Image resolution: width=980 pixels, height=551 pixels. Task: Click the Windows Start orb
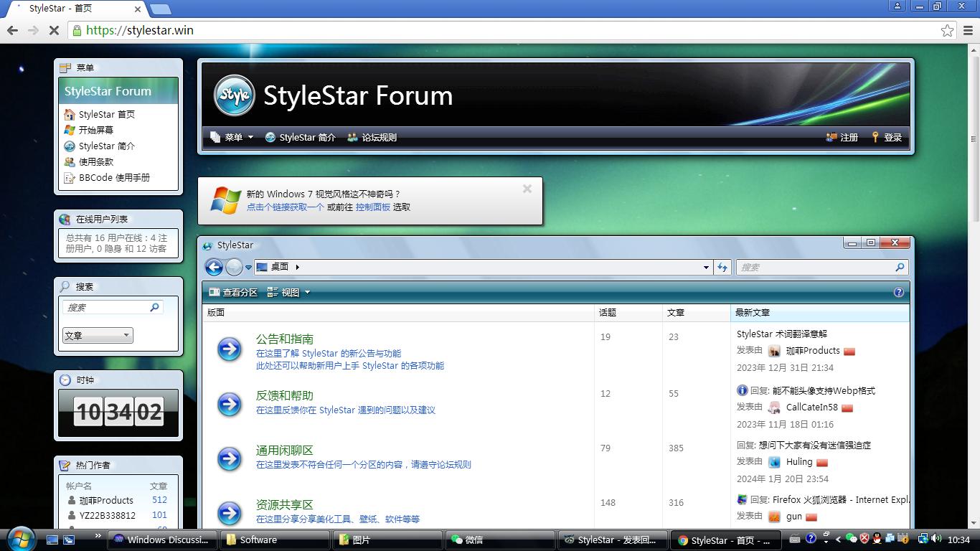click(x=20, y=539)
